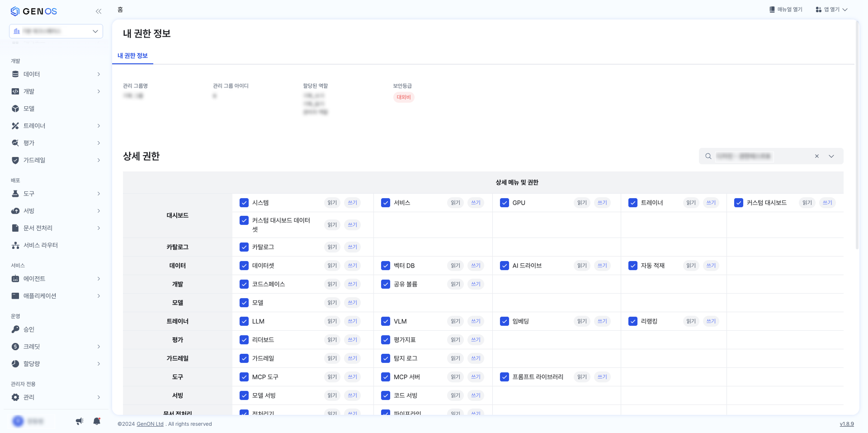The image size is (868, 433).
Task: Open the announcements megaphone icon
Action: [80, 421]
